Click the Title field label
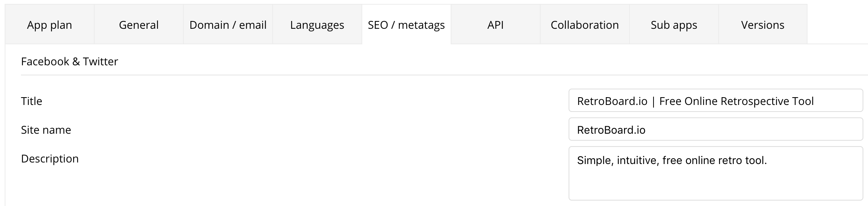This screenshot has width=868, height=206. 31,101
